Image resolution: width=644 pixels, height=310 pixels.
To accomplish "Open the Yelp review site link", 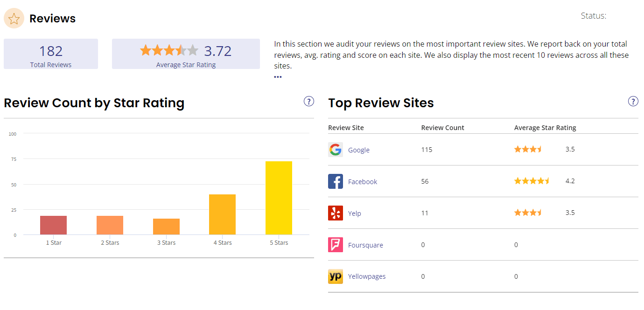I will 354,214.
